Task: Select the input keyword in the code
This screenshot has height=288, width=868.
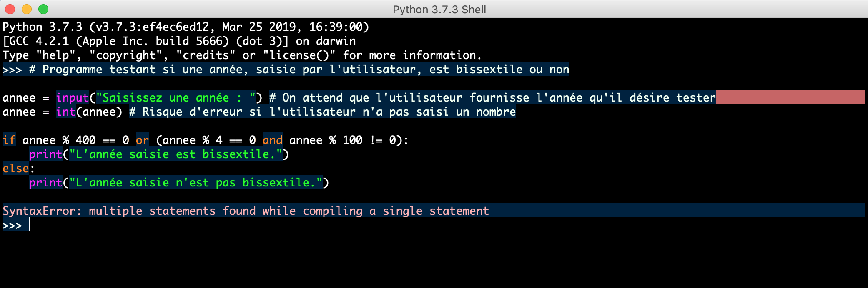Action: pyautogui.click(x=72, y=97)
